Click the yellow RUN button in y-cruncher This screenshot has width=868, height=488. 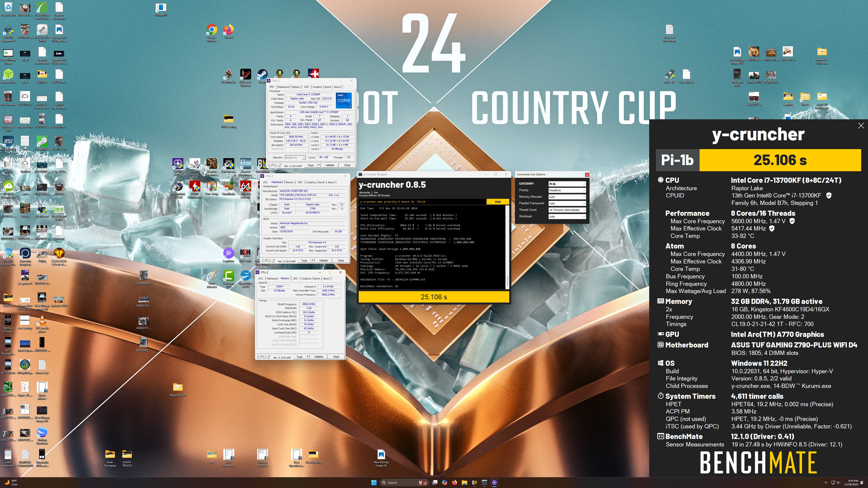click(x=498, y=202)
